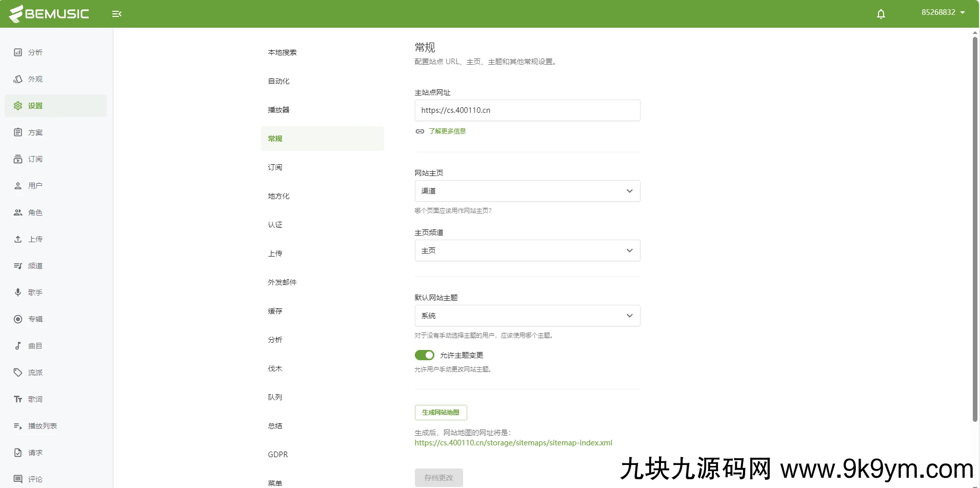Open 外观 via its palette icon
Screen dimensions: 980x488
tap(18, 79)
